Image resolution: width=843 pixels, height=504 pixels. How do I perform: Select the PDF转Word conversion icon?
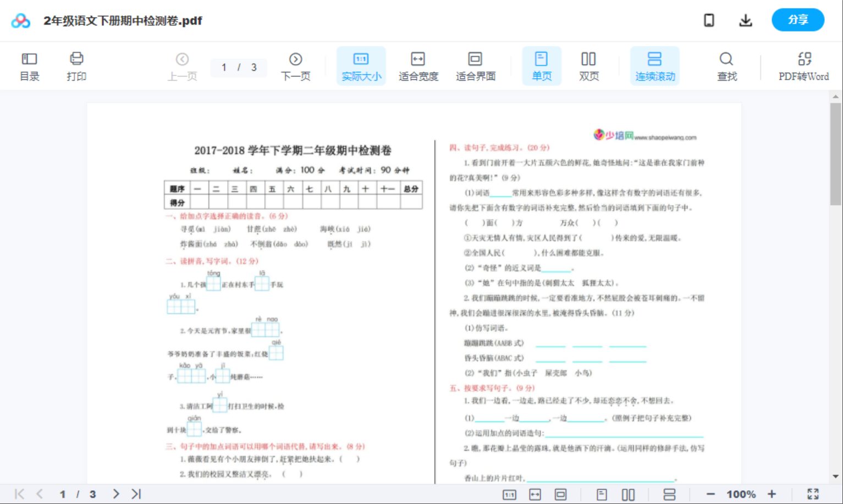pos(805,65)
